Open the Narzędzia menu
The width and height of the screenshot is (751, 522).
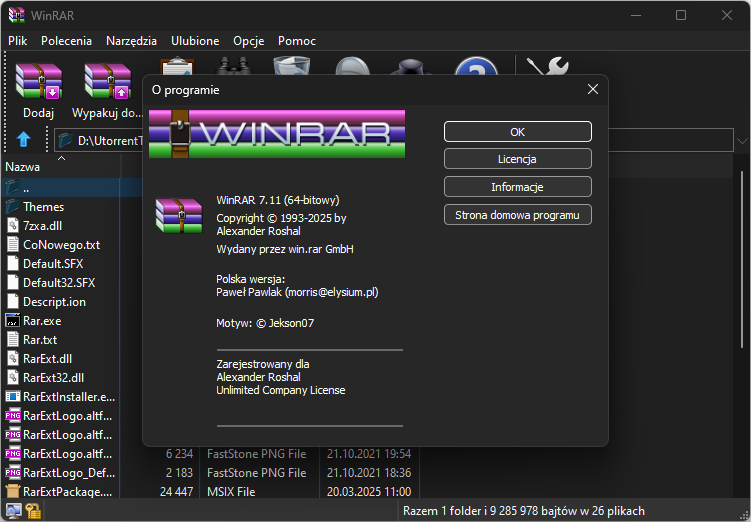(x=131, y=41)
